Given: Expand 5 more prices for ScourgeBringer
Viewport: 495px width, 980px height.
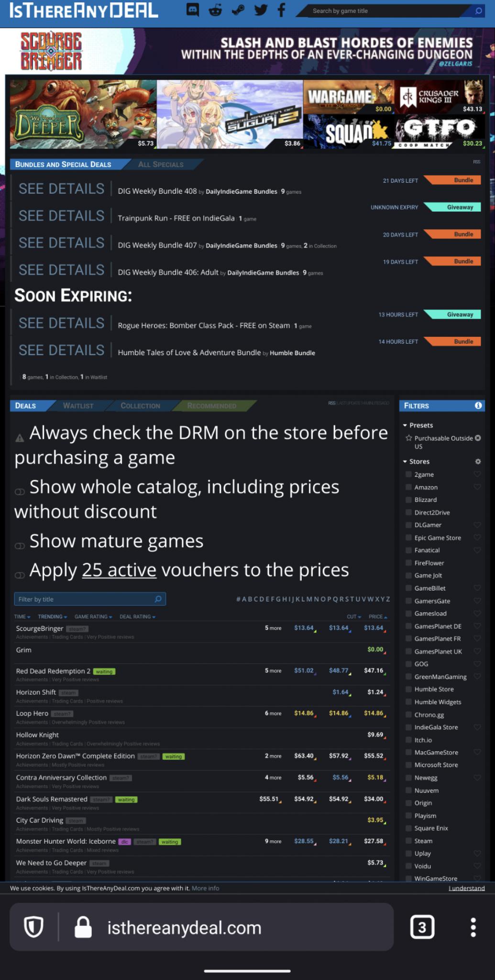Looking at the screenshot, I should point(273,628).
